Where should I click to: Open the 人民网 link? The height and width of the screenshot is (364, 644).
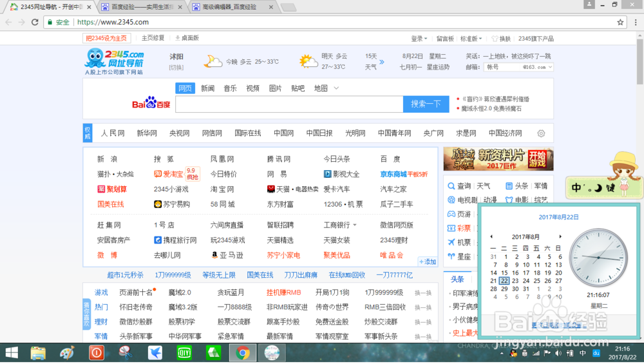(x=113, y=133)
